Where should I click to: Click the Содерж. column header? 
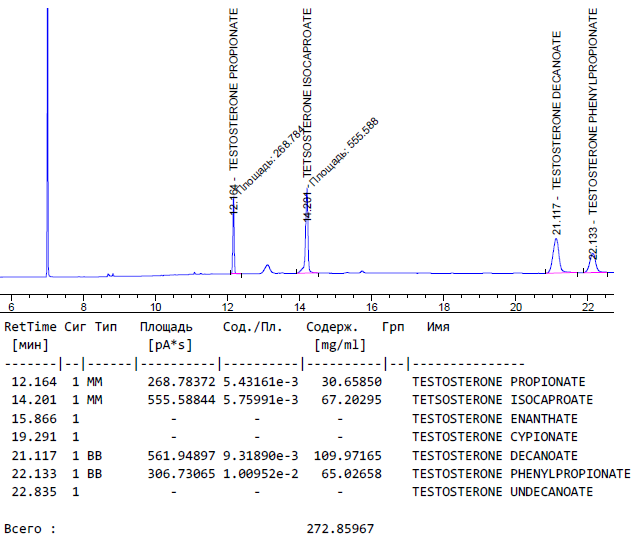pos(332,327)
